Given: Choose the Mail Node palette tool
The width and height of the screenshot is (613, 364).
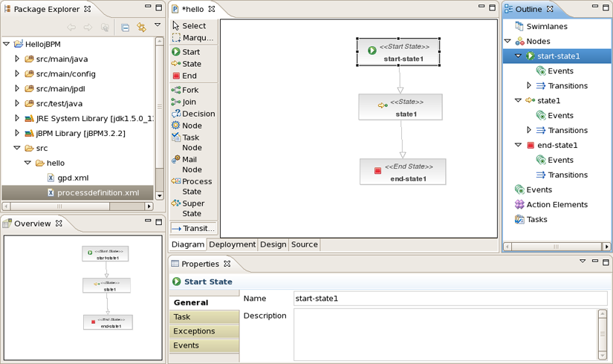Looking at the screenshot, I should tap(192, 164).
